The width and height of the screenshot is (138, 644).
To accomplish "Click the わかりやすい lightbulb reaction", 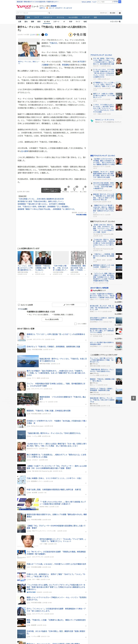I will tap(74, 189).
